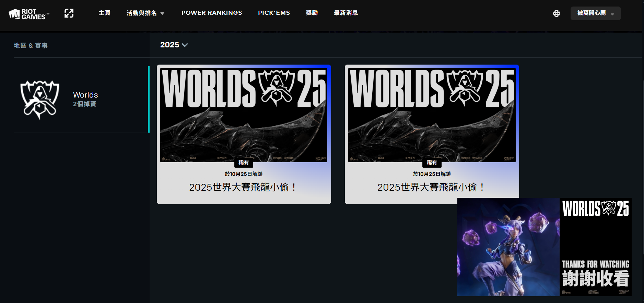This screenshot has width=644, height=303.
Task: Open the 被窩開心鹿 account dropdown
Action: (x=595, y=13)
